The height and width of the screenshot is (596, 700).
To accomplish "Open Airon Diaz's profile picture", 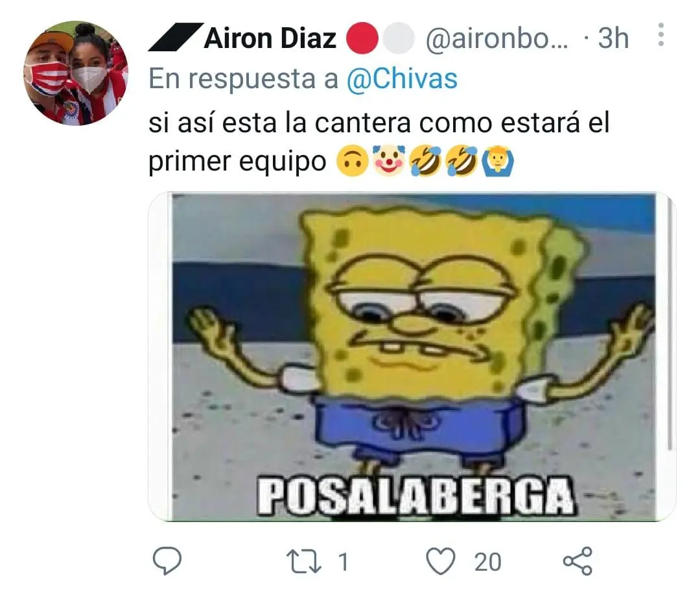I will point(76,73).
